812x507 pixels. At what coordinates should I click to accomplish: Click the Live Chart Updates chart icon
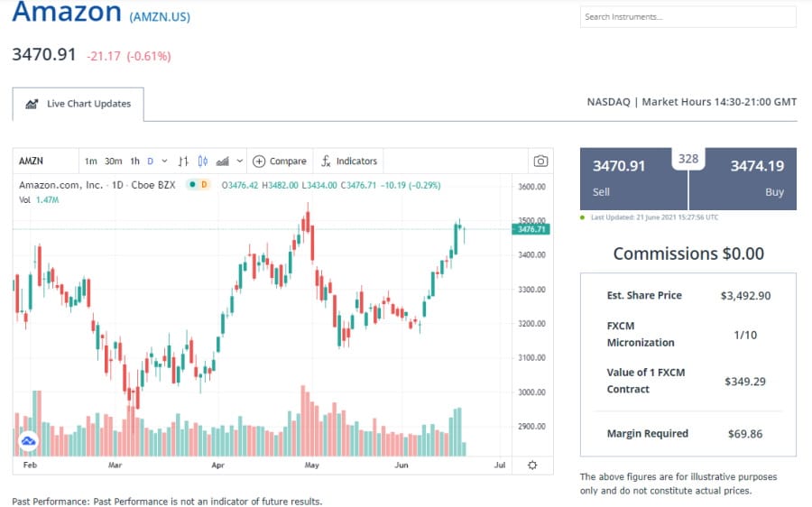click(x=32, y=104)
